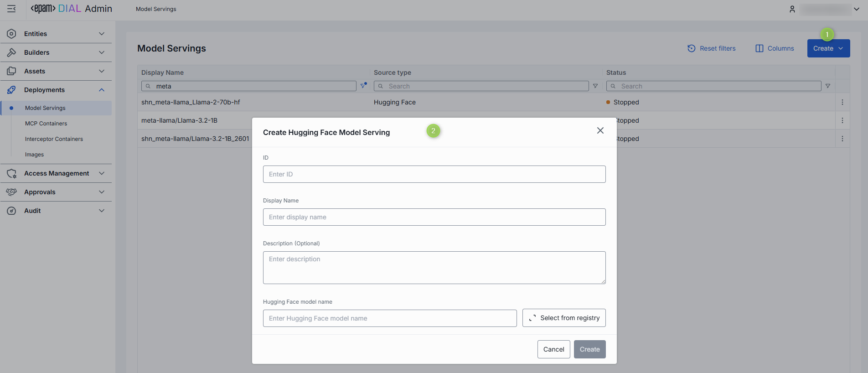
Task: Select Images in the Deployments menu
Action: click(35, 155)
